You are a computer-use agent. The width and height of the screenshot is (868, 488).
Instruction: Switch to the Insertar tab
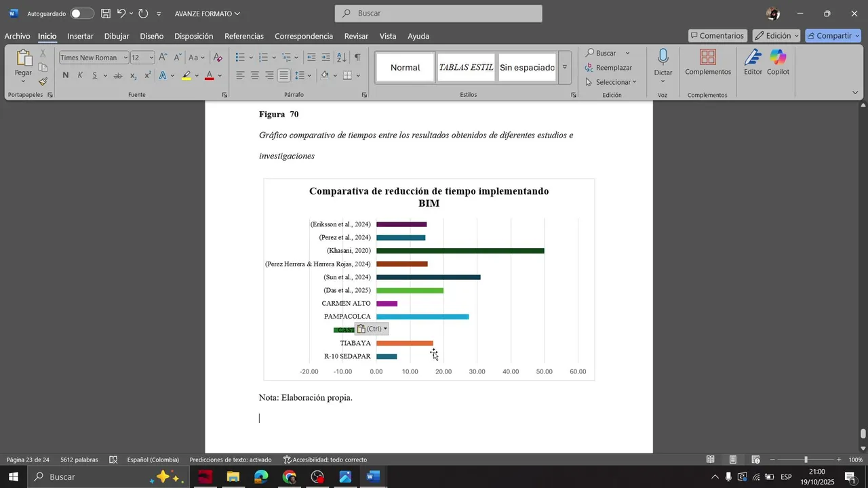pyautogui.click(x=80, y=36)
